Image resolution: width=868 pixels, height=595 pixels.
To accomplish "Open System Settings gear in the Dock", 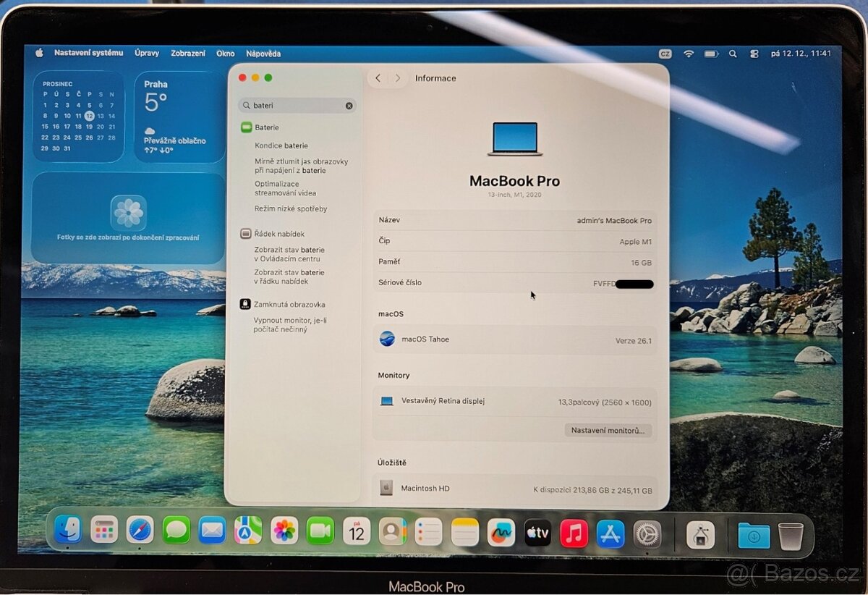I will (648, 532).
